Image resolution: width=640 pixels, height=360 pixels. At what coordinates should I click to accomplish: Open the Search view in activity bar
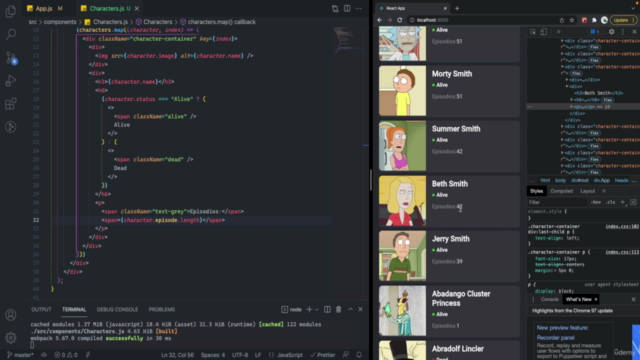11,34
